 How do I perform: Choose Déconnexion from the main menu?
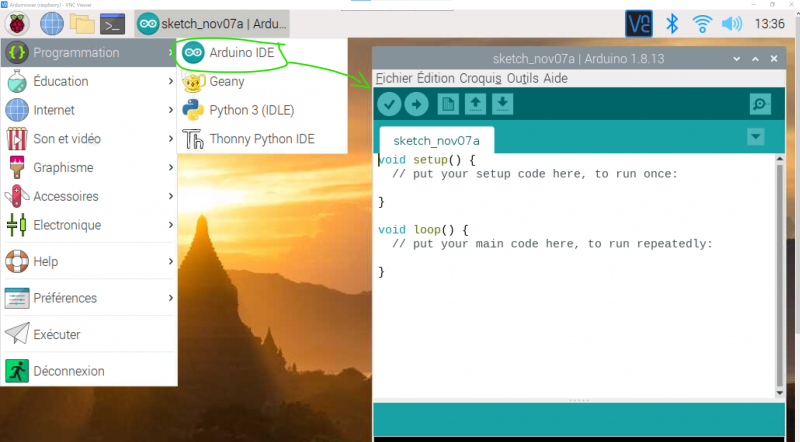(89, 371)
